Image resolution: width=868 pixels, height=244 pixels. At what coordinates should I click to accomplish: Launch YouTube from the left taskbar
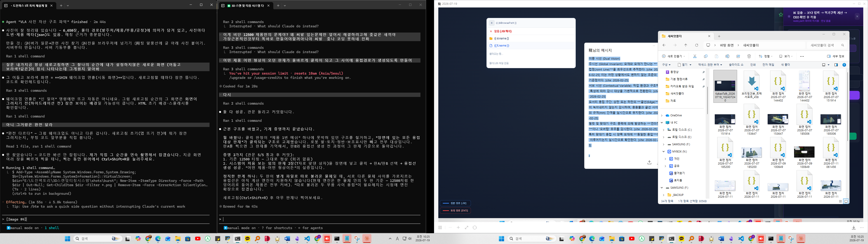198,239
